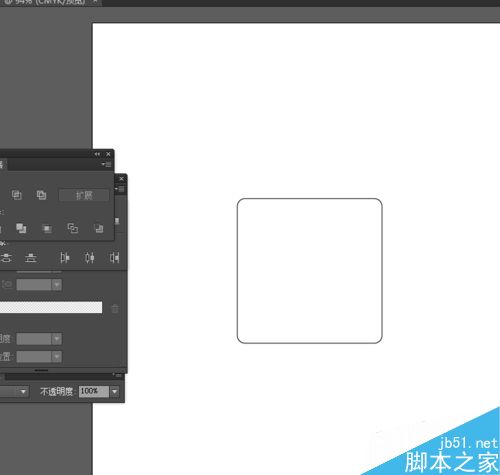Distribute objects by bottom edges
This screenshot has width=500, height=475.
point(31,257)
